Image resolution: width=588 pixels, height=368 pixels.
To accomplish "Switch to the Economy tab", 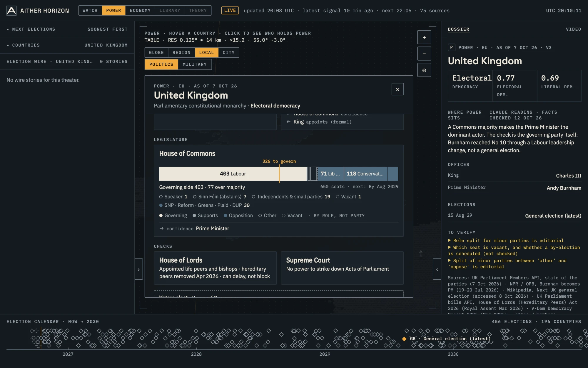I will (x=140, y=10).
